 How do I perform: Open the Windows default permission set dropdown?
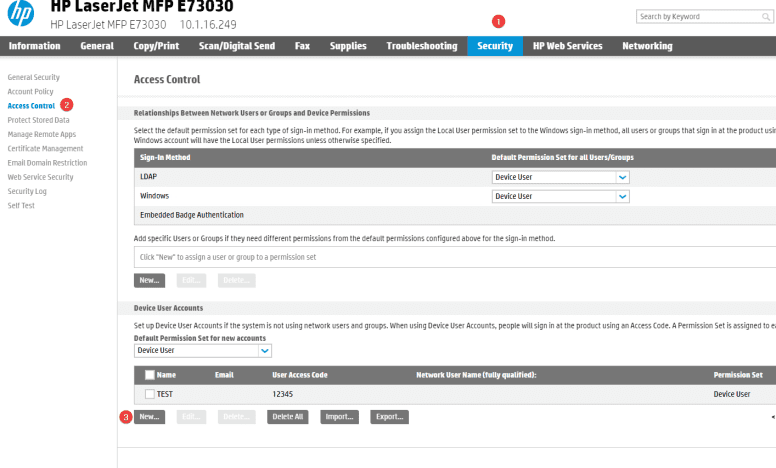[x=622, y=196]
